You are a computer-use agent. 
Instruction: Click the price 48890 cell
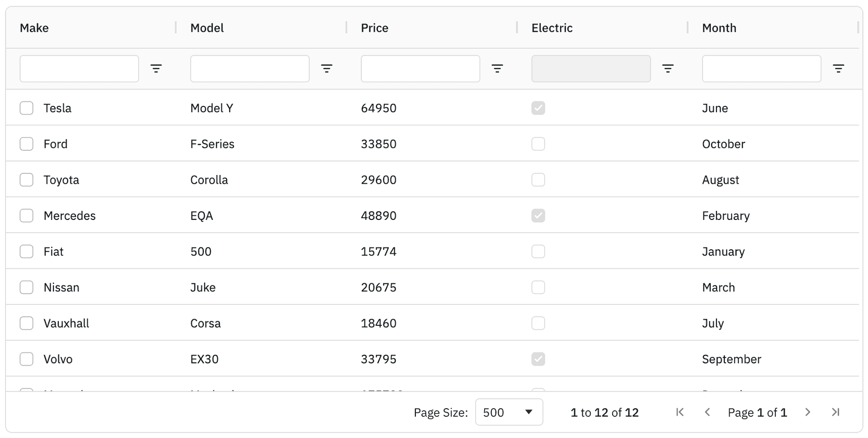pos(379,215)
